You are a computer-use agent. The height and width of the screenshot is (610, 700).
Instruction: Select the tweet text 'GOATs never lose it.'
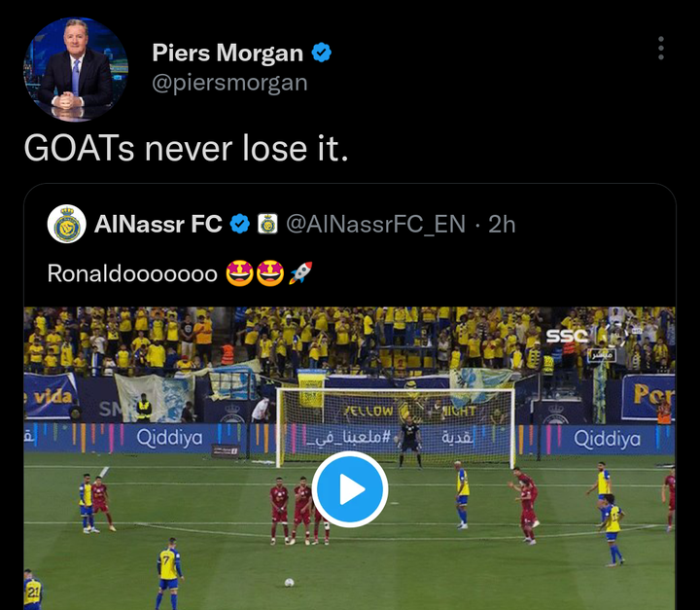click(x=186, y=148)
